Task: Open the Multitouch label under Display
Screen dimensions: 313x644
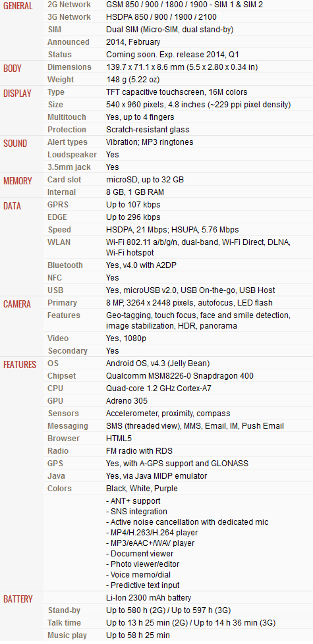Action: 67,117
